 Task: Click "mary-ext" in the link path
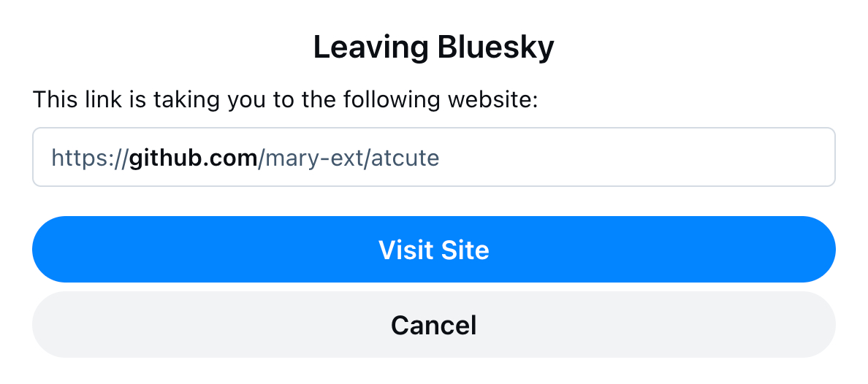pyautogui.click(x=314, y=157)
